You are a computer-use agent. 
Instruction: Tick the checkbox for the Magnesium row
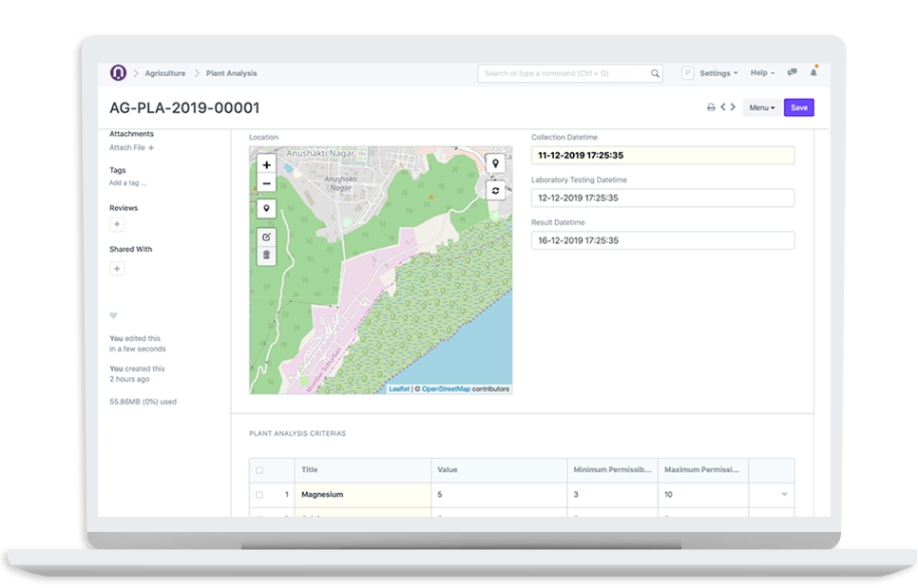point(259,495)
